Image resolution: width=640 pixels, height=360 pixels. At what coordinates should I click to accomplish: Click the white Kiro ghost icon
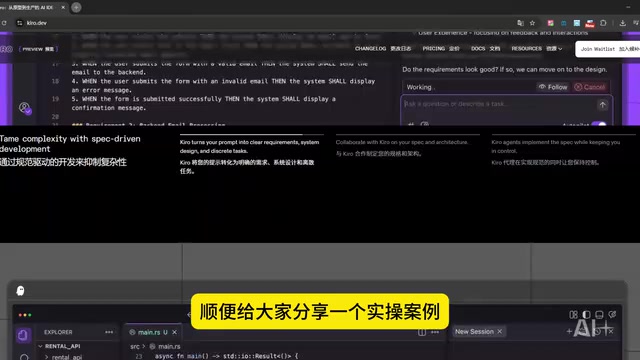(20, 291)
